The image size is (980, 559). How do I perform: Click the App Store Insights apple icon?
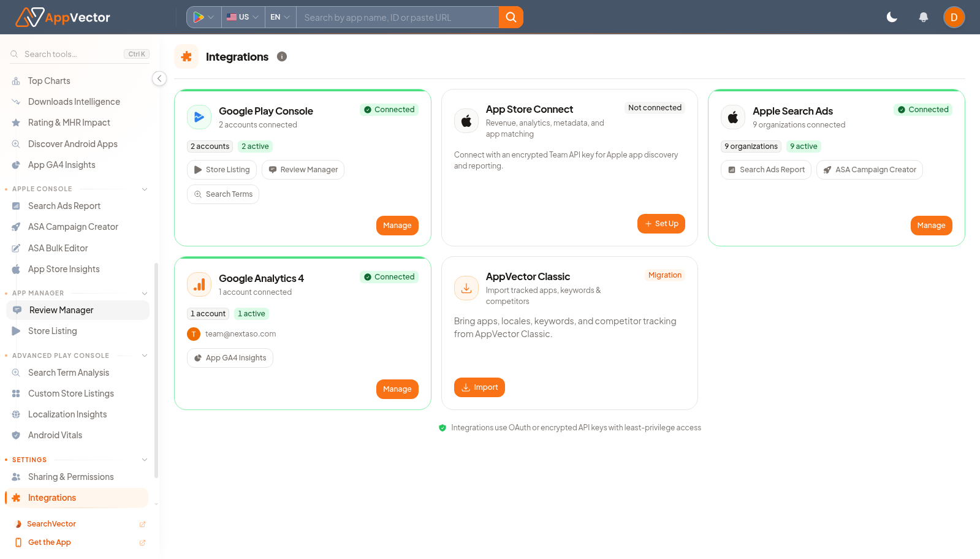[16, 269]
